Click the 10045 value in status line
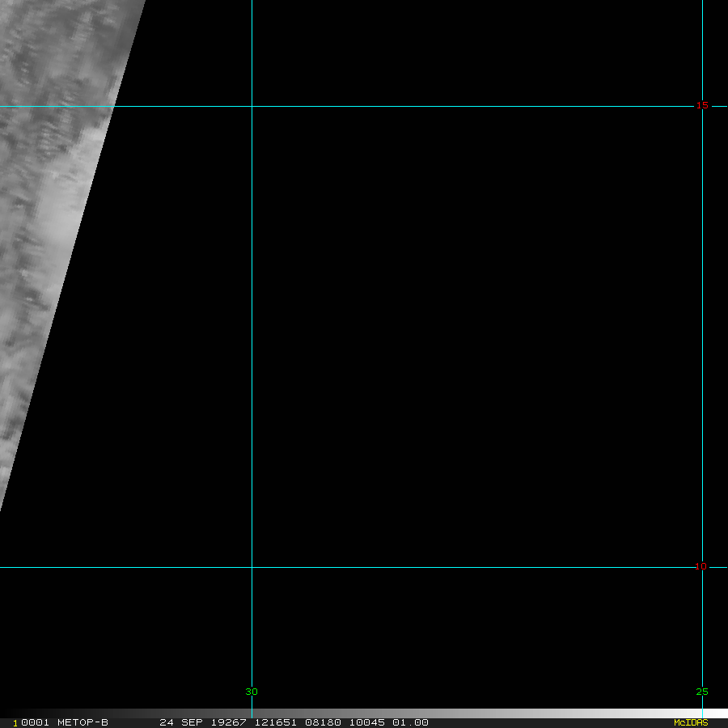 pyautogui.click(x=365, y=722)
